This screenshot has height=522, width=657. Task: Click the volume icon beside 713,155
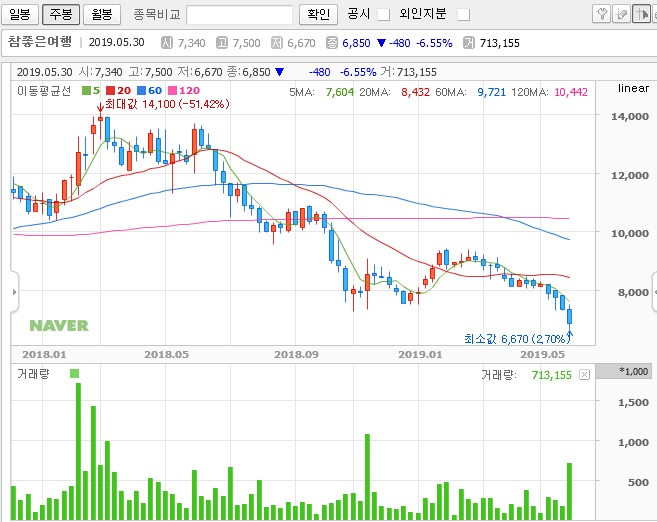[469, 43]
